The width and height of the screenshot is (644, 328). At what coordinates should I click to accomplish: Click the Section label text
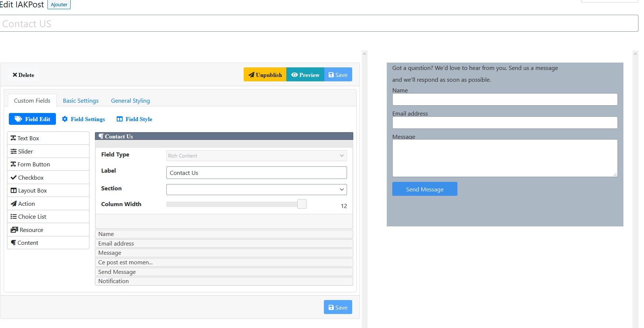pyautogui.click(x=111, y=188)
